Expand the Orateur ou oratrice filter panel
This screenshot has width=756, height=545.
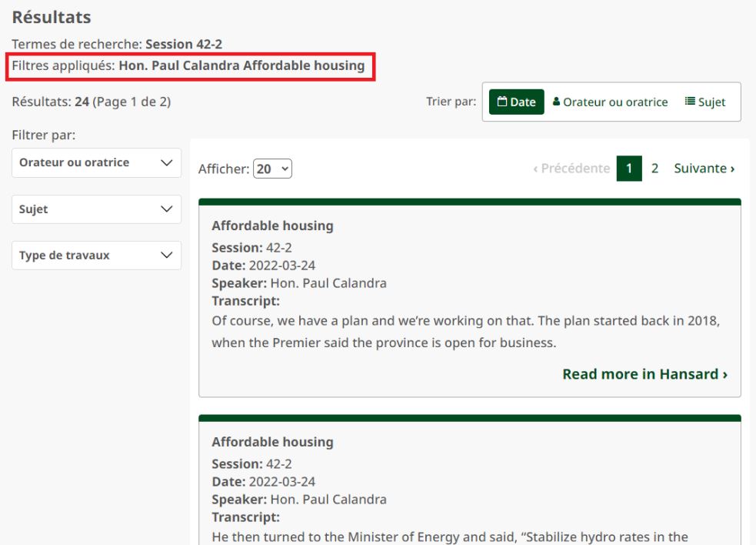pyautogui.click(x=96, y=163)
